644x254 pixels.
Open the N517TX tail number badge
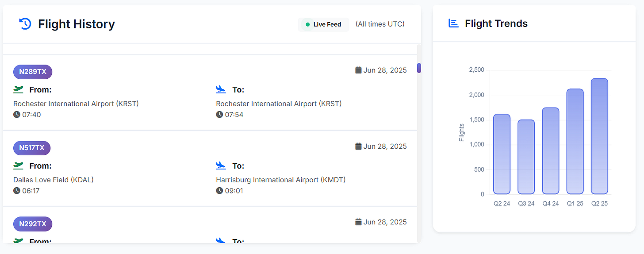32,148
